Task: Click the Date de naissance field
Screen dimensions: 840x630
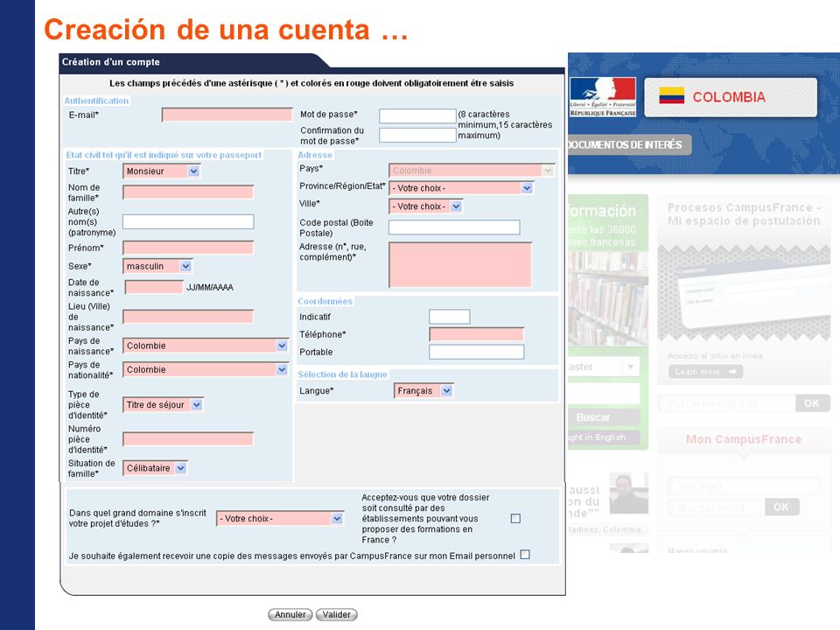Action: click(x=154, y=287)
